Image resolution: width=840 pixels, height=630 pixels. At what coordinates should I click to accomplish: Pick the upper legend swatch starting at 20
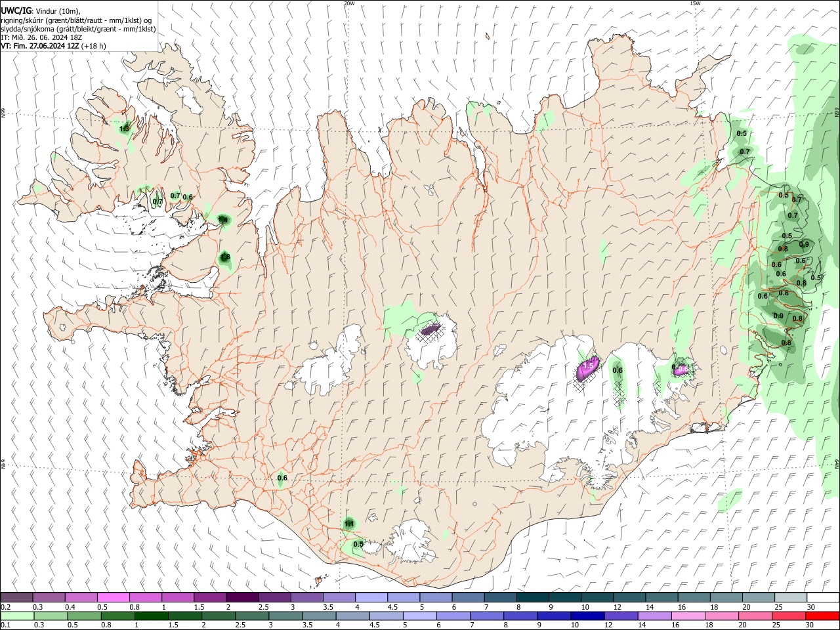(x=759, y=597)
